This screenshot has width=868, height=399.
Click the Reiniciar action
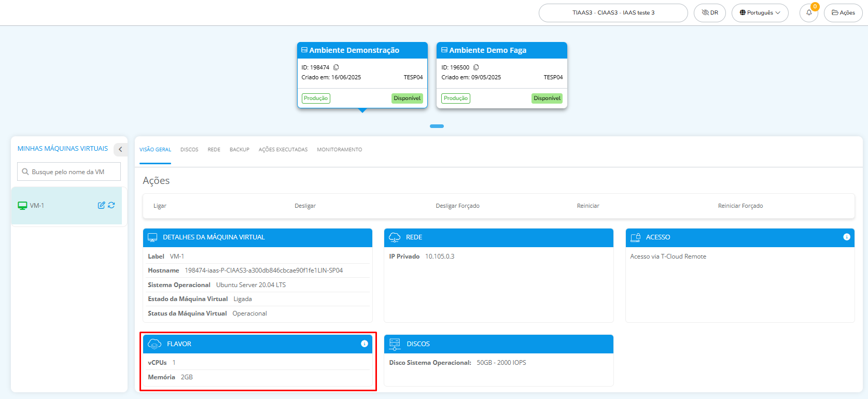click(588, 206)
